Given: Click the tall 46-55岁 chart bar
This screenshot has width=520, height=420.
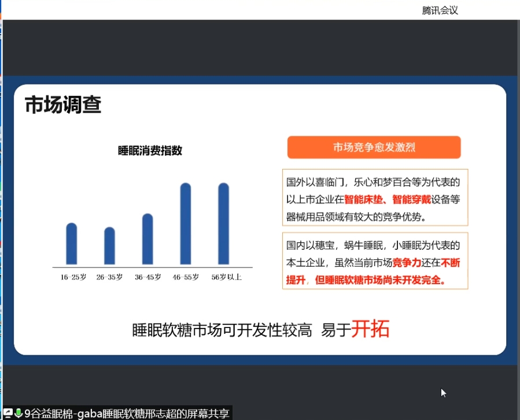Looking at the screenshot, I should click(x=186, y=224).
